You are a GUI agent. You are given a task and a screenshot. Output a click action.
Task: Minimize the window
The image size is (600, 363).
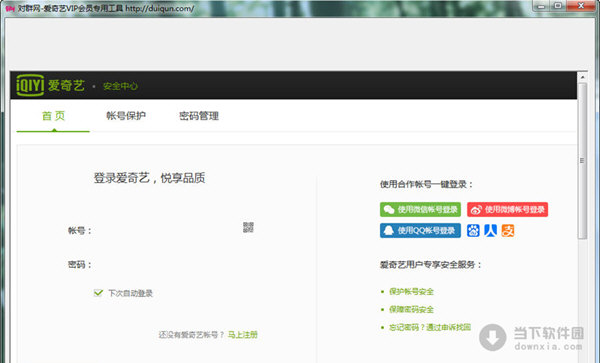coord(541,6)
